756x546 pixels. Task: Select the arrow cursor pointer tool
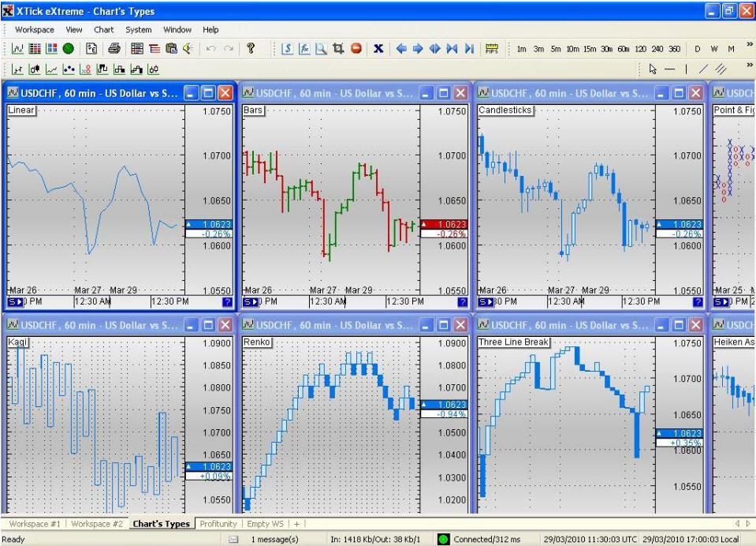coord(653,69)
